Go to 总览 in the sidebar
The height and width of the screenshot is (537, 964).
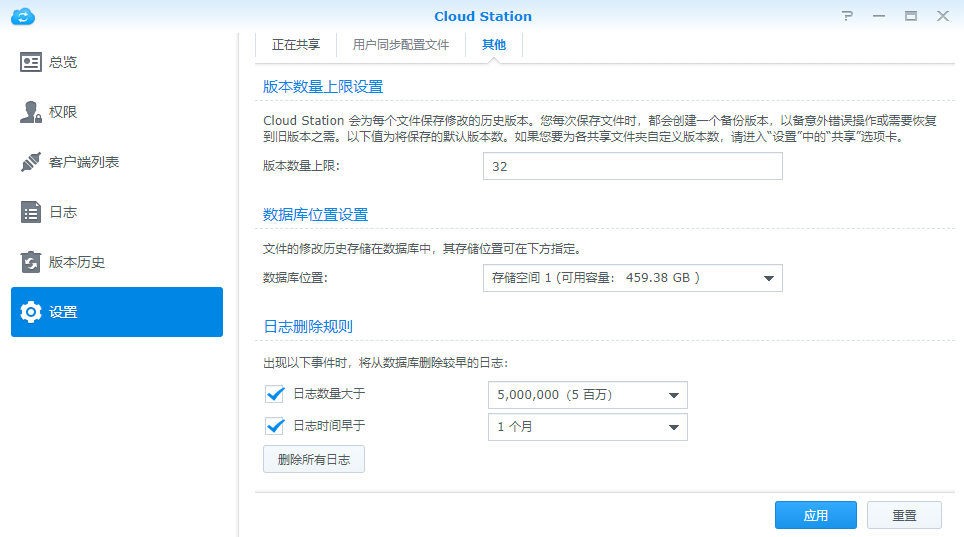(x=117, y=62)
